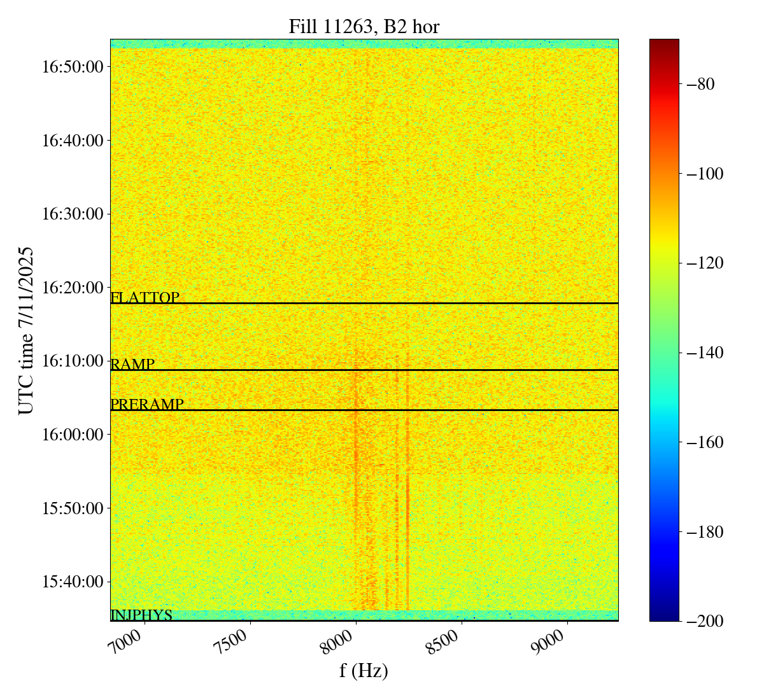The width and height of the screenshot is (764, 700).
Task: Click the PRERAMP phase marker label
Action: (147, 405)
